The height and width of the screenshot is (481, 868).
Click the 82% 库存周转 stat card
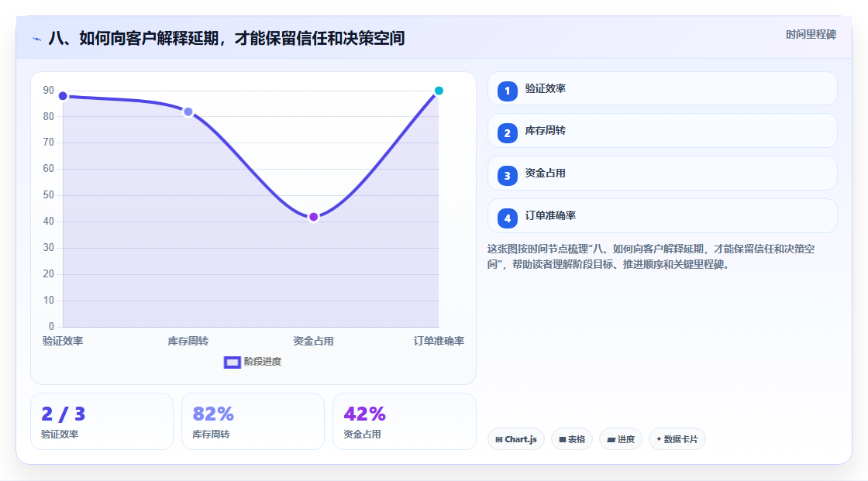[253, 421]
